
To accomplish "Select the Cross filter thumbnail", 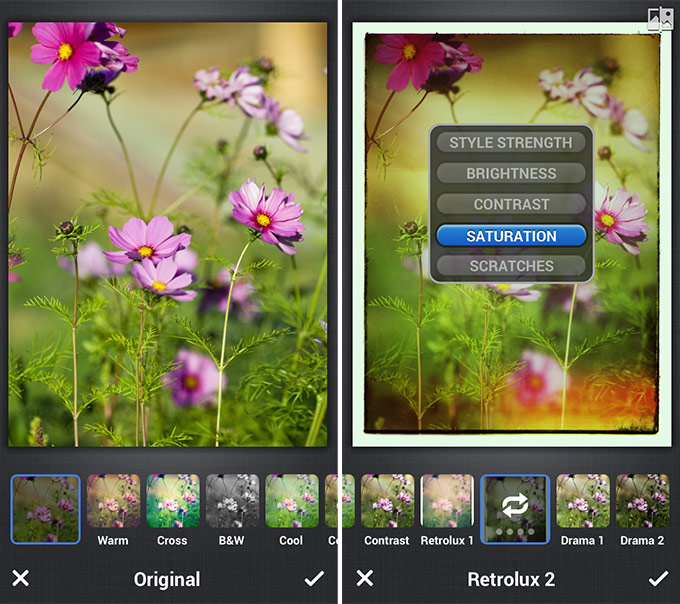I will tap(172, 501).
